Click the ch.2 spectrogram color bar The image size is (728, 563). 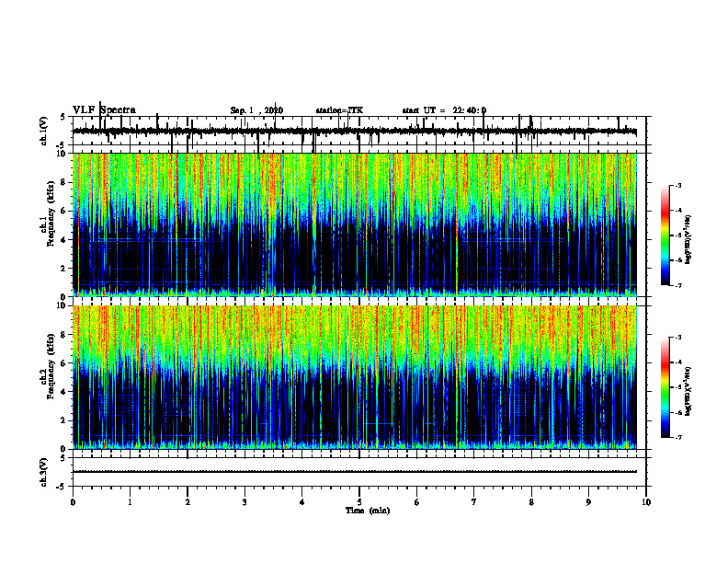(665, 387)
